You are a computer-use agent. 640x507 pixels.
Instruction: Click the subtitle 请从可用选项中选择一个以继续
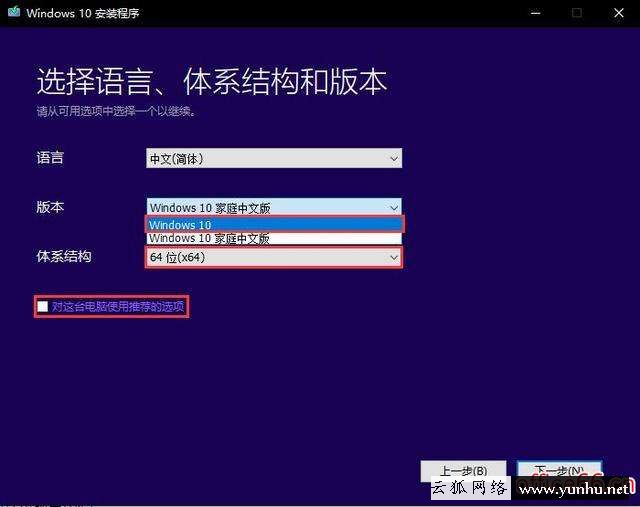coord(116,111)
